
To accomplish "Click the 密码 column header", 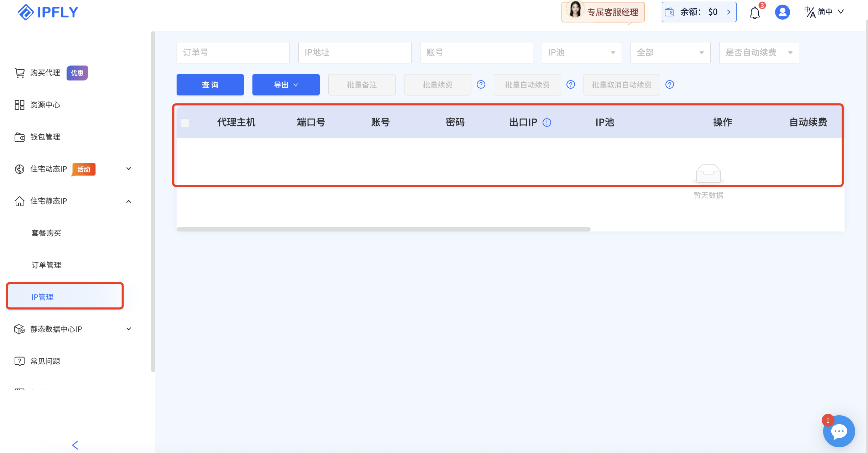I will coord(455,123).
